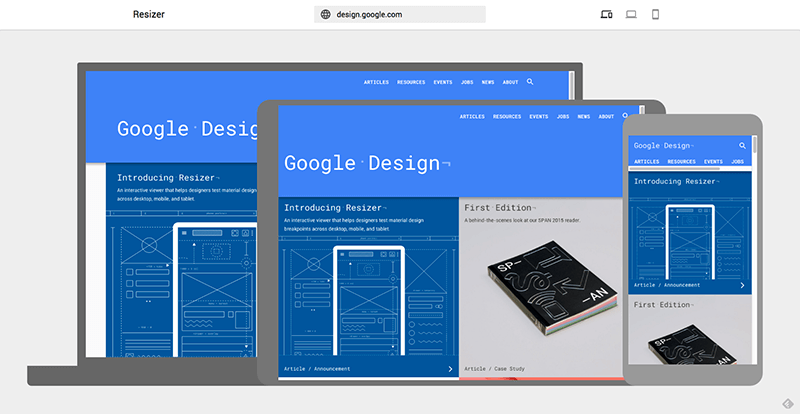The height and width of the screenshot is (414, 800).
Task: Switch to the mobile-only view icon
Action: point(656,14)
